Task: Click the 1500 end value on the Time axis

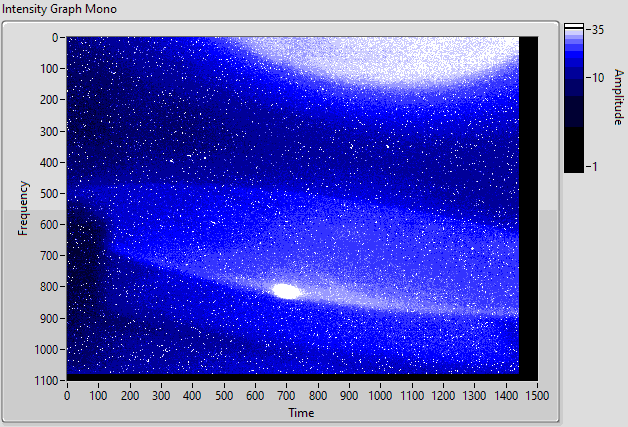Action: (x=537, y=396)
